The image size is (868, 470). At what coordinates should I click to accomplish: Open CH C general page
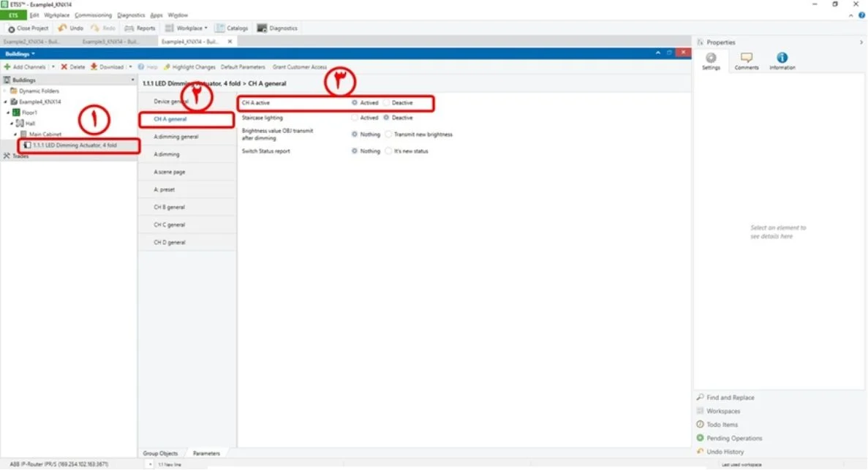(187, 224)
